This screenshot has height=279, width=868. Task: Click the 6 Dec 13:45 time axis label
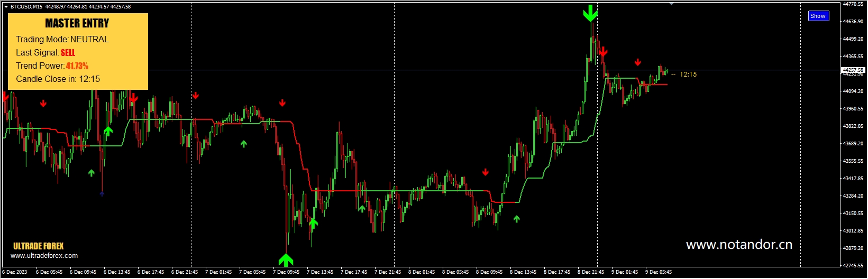point(117,272)
